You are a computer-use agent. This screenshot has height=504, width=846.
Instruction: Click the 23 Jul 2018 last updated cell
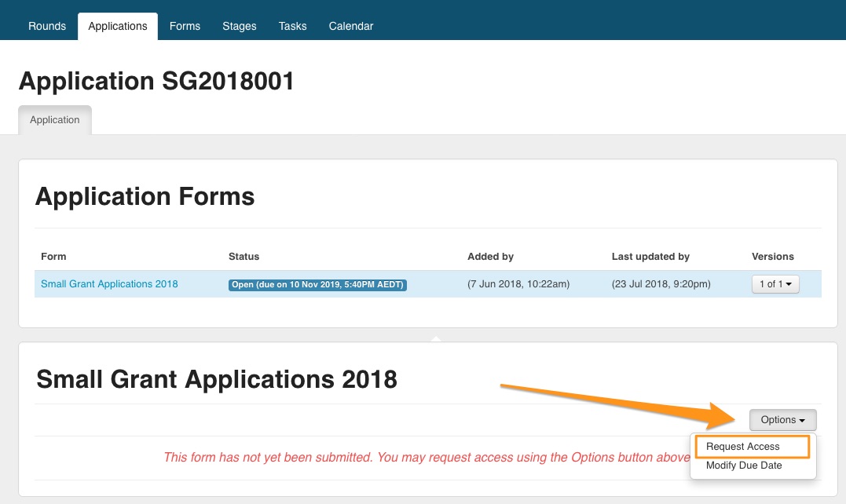point(661,284)
